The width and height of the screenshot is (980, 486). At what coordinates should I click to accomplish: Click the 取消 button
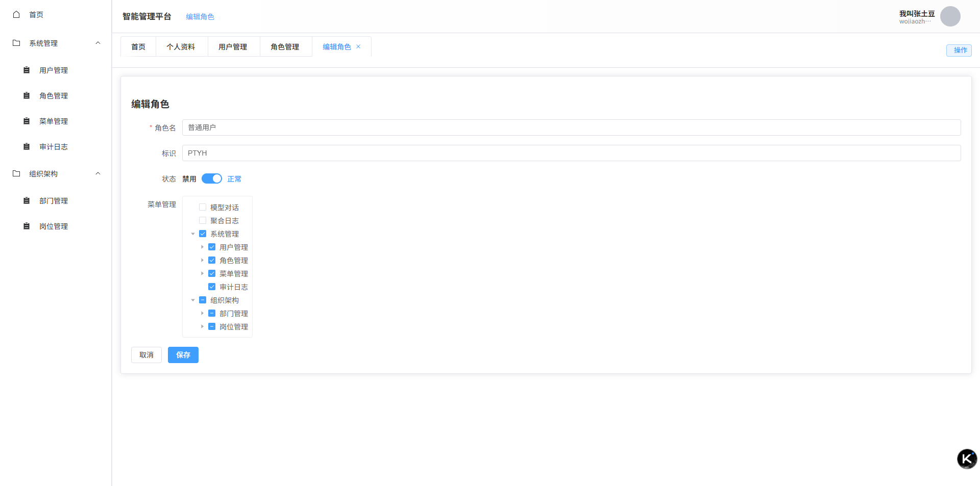(x=146, y=355)
